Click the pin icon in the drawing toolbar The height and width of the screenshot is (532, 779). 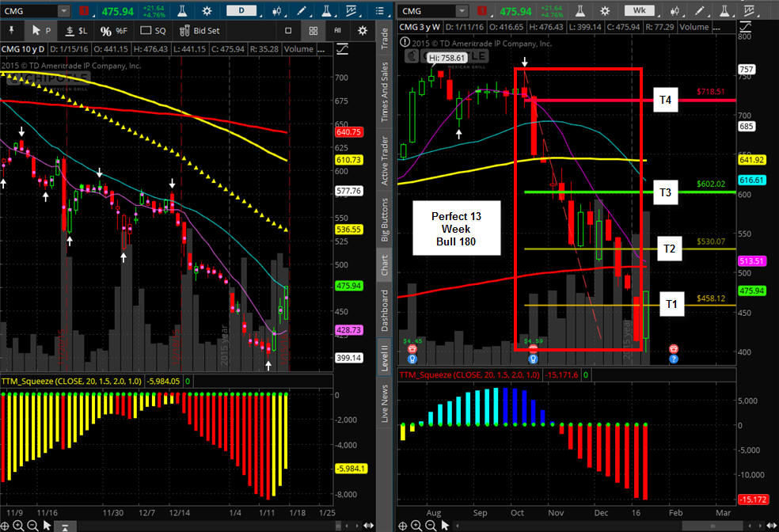point(11,31)
